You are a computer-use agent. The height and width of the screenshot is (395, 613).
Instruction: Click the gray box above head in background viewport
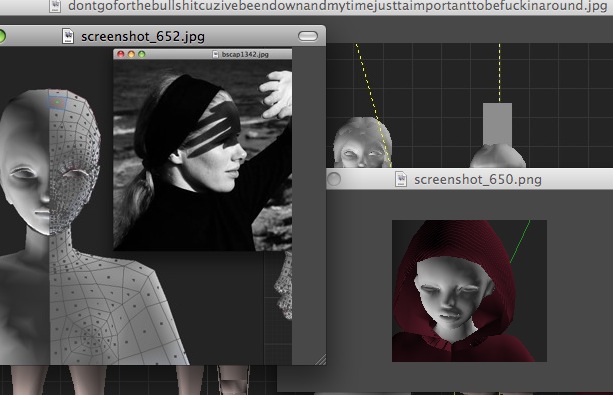497,124
